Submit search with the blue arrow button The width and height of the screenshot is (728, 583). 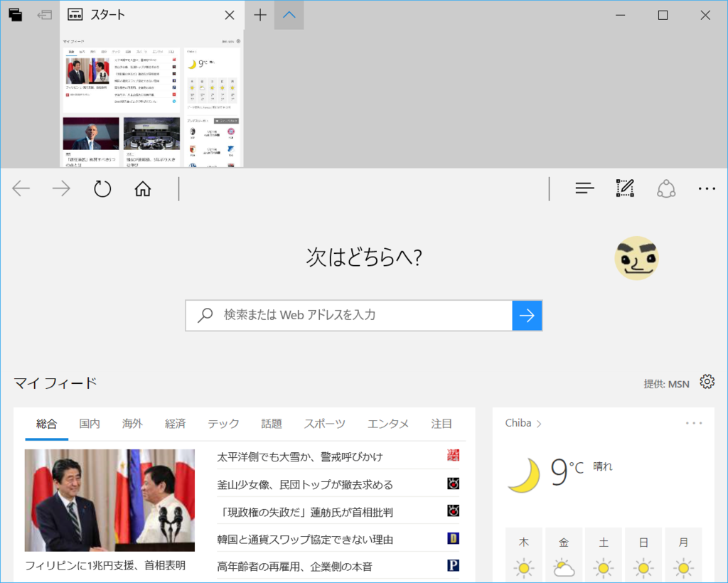[527, 315]
